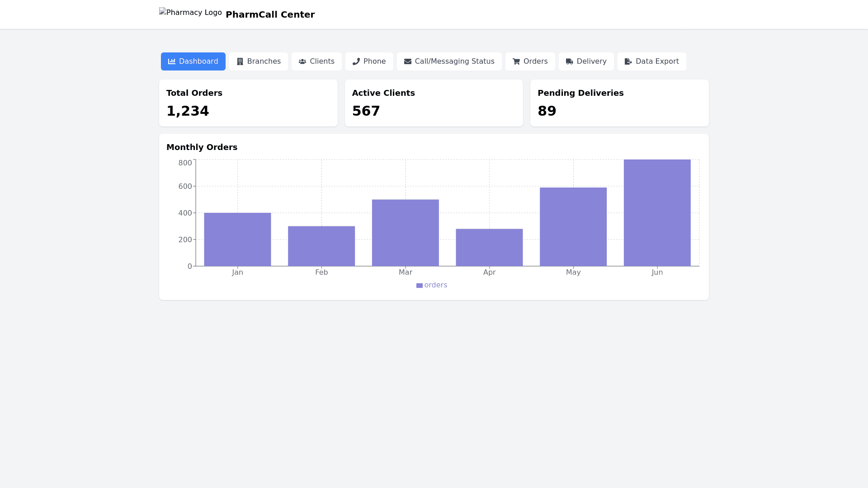Click the Data Export file icon
The width and height of the screenshot is (868, 488).
click(628, 61)
